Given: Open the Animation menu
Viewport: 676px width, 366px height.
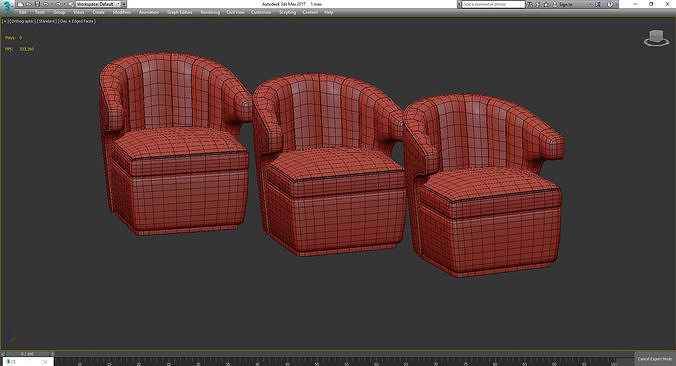Looking at the screenshot, I should point(149,13).
